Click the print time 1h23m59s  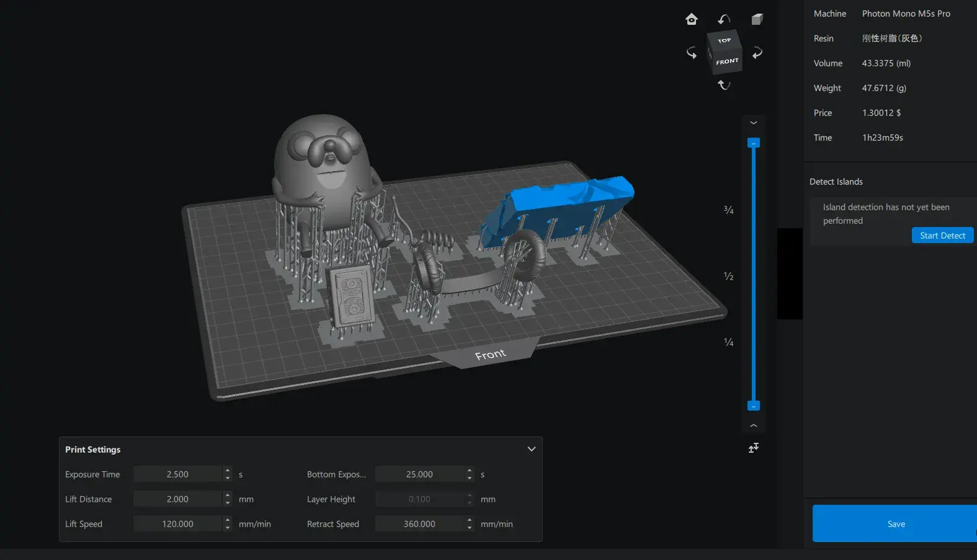pos(882,138)
